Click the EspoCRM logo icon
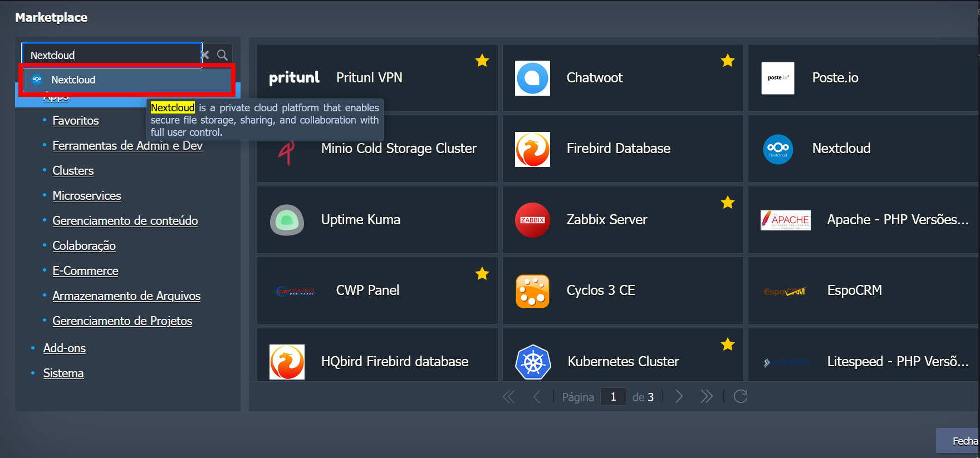Viewport: 980px width, 458px height. coord(785,291)
